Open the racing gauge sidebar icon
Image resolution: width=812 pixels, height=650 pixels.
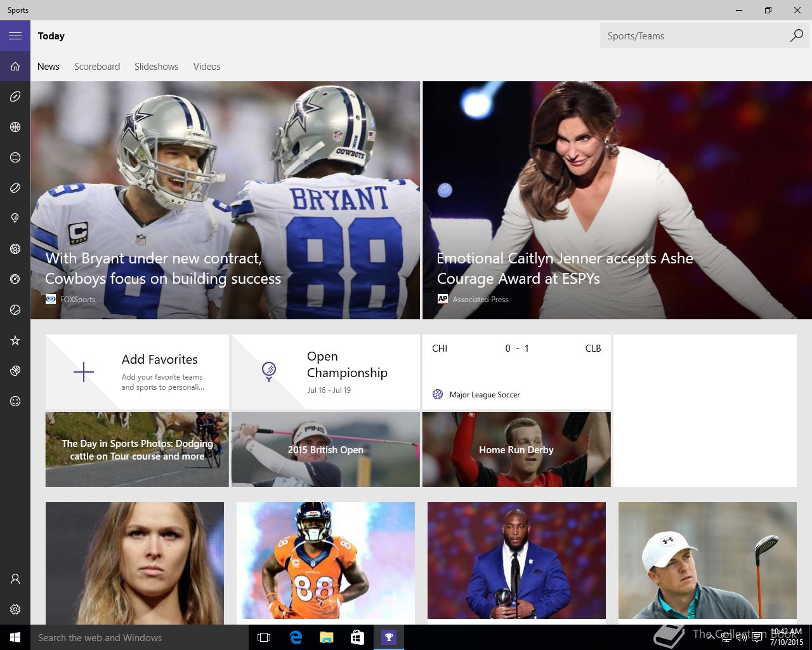click(x=15, y=279)
